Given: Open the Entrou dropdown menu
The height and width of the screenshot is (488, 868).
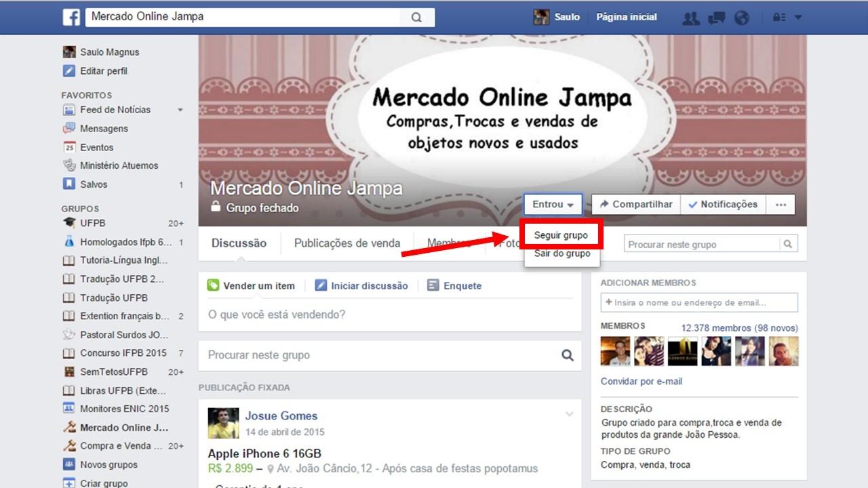Looking at the screenshot, I should click(x=552, y=204).
